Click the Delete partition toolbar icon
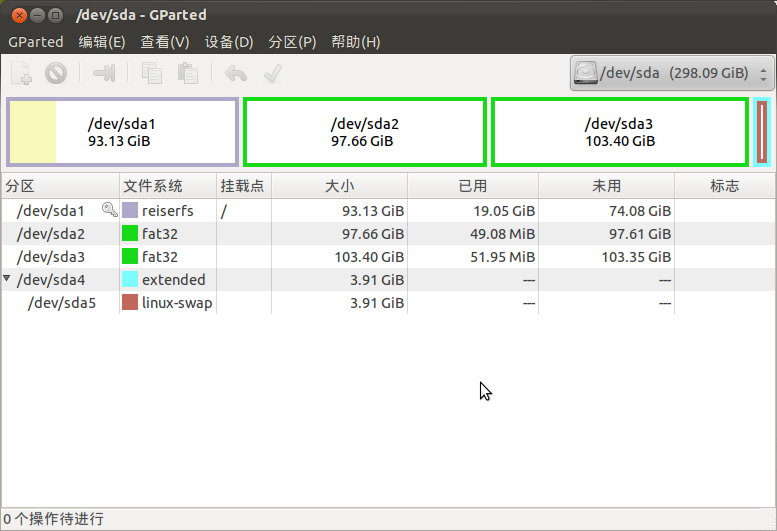This screenshot has width=777, height=531. (x=56, y=73)
